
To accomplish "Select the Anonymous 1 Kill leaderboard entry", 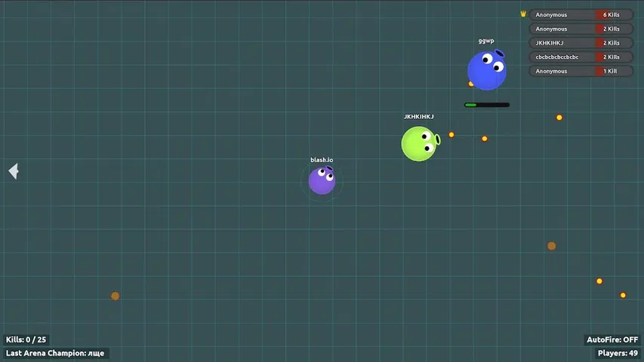I will [x=580, y=71].
